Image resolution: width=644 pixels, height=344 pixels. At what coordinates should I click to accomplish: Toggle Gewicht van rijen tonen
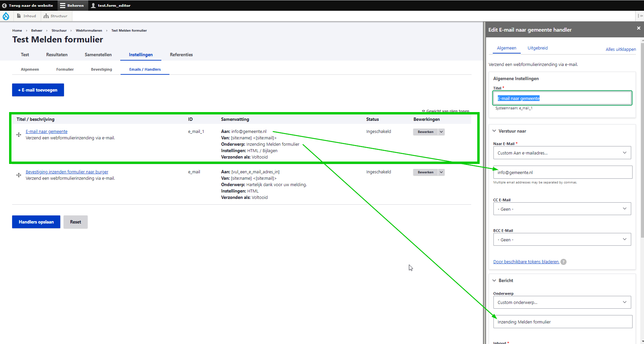[446, 111]
